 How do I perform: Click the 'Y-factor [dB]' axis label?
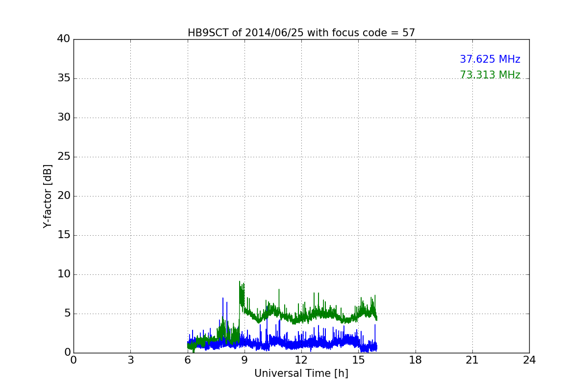coord(48,196)
